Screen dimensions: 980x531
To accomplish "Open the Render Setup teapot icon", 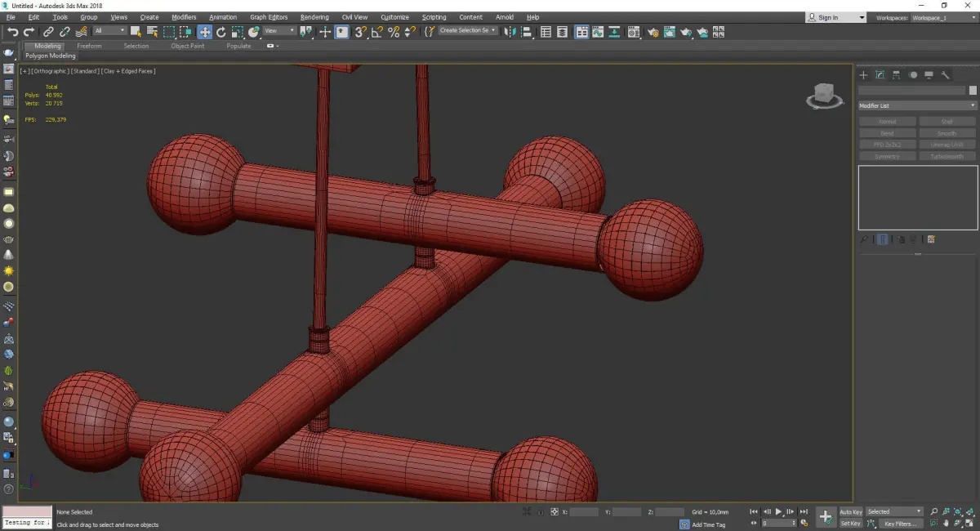I will (x=653, y=32).
